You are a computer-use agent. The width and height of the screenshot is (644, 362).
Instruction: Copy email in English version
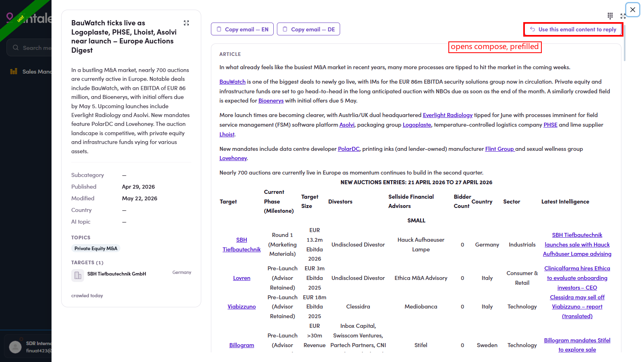point(242,29)
